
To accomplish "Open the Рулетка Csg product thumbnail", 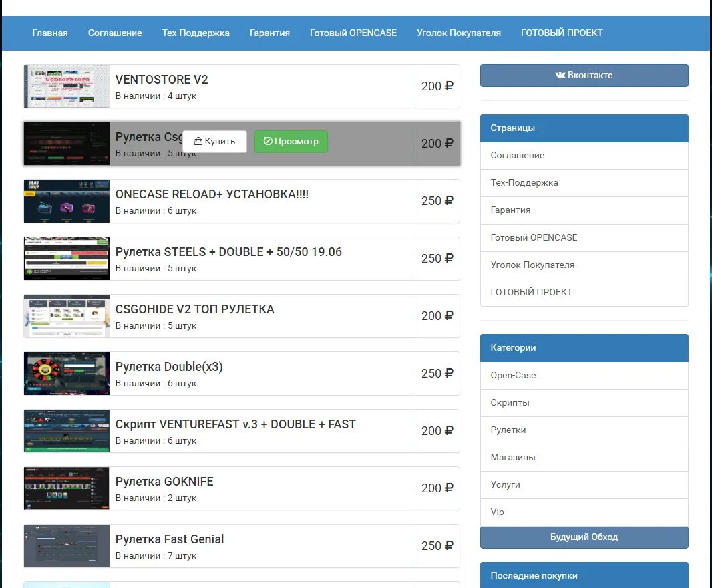I will click(67, 144).
